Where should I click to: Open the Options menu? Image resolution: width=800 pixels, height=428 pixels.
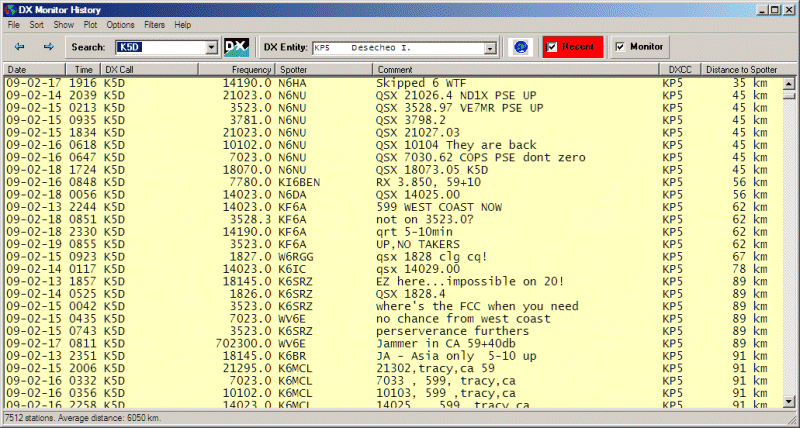(120, 24)
